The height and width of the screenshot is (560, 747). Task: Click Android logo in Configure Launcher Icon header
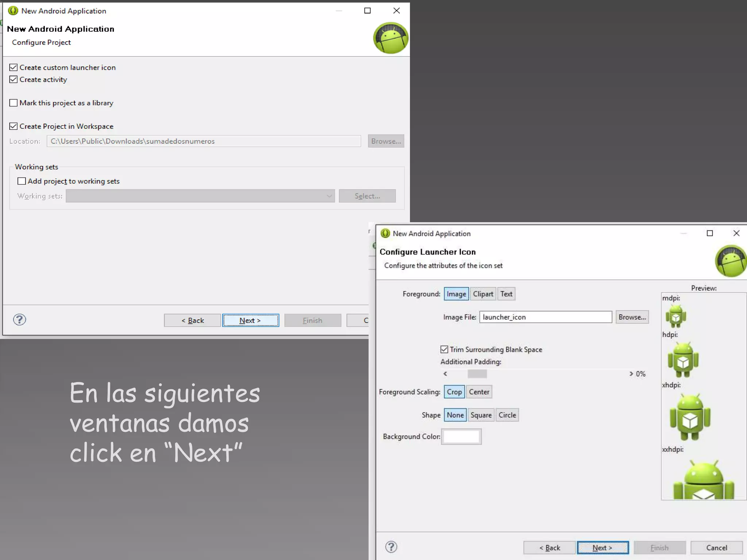tap(731, 261)
